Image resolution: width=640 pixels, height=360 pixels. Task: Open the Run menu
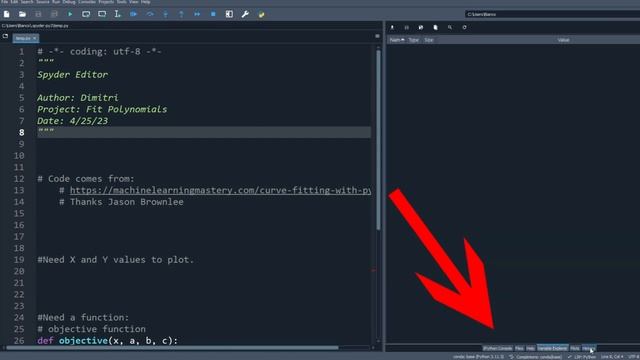coord(56,2)
